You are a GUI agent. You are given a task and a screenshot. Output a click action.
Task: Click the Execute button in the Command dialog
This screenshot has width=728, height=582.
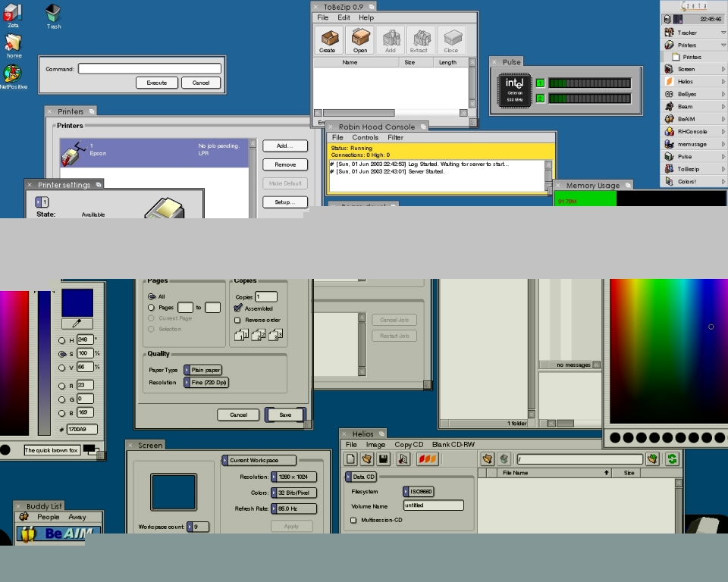click(x=157, y=83)
